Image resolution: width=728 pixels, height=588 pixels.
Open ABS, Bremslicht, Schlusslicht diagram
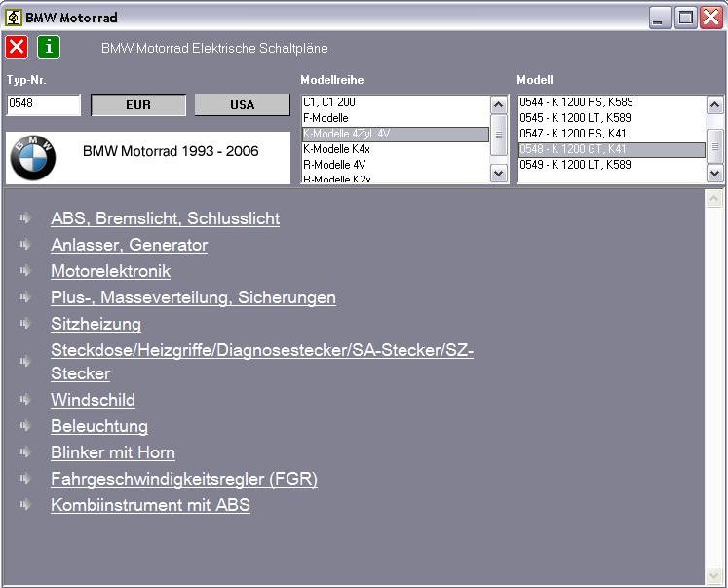pyautogui.click(x=166, y=218)
